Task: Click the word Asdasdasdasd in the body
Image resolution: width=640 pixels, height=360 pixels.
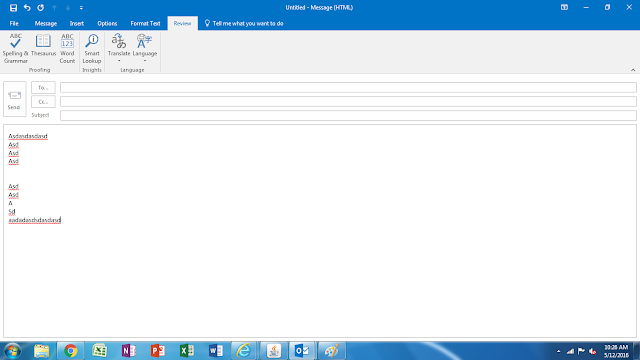Action: click(28, 136)
